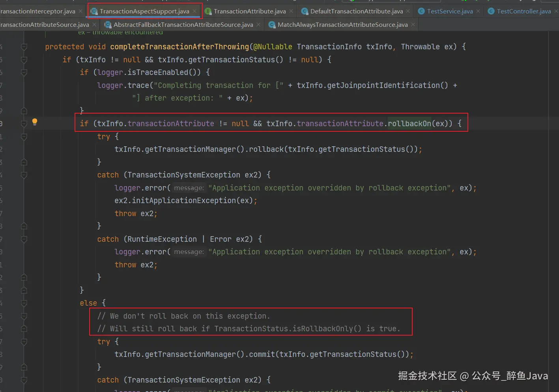
Task: Open the TransactionInterceptor.java tab
Action: click(37, 11)
